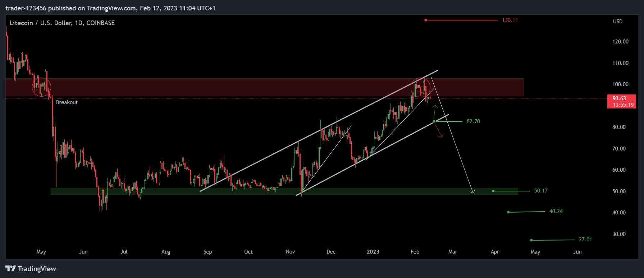Click the Aug label on the time axis
The image size is (644, 278).
[x=166, y=252]
